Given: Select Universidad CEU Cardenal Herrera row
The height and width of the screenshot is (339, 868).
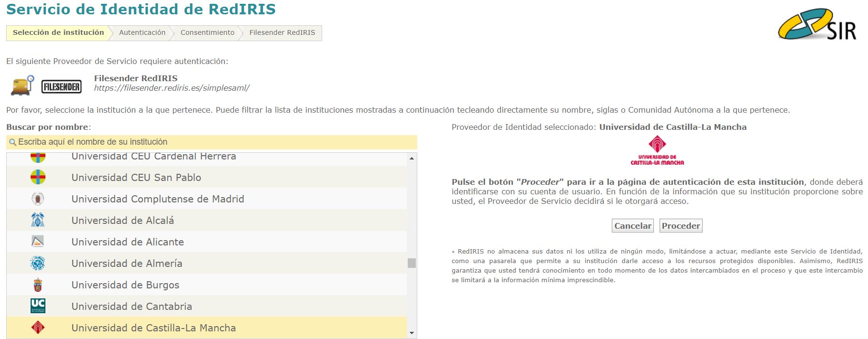Looking at the screenshot, I should 206,159.
